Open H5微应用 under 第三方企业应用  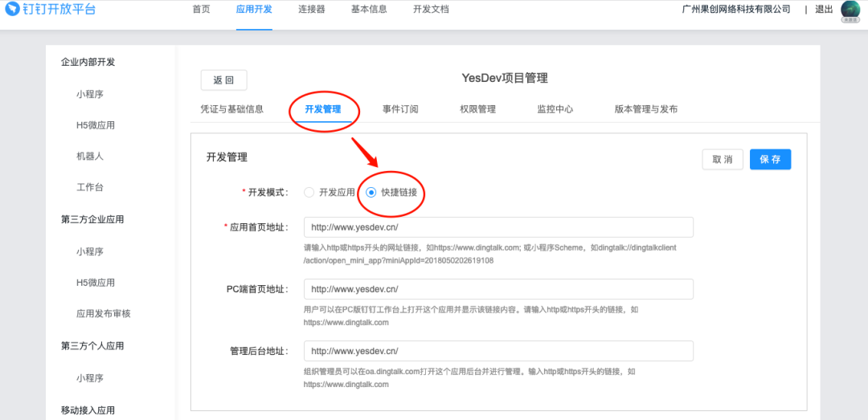(95, 282)
